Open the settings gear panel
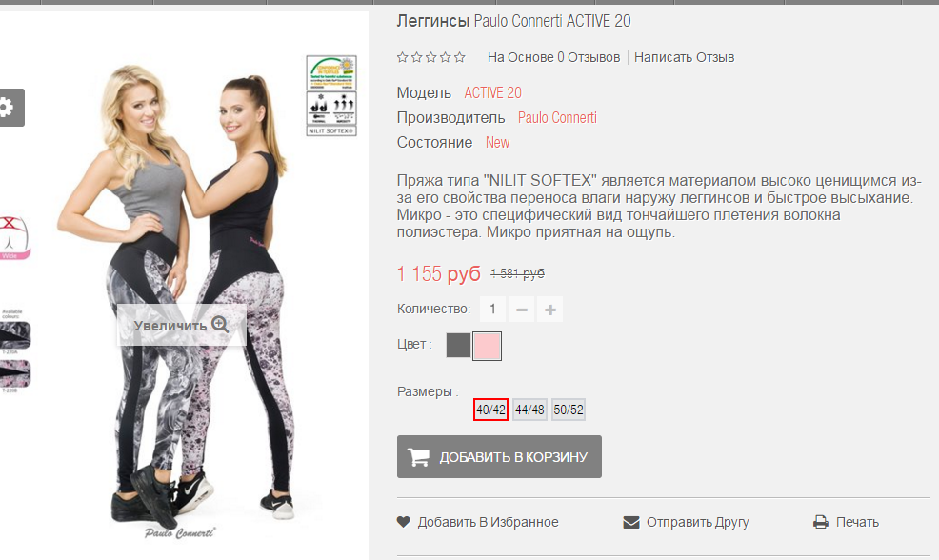 pyautogui.click(x=10, y=108)
